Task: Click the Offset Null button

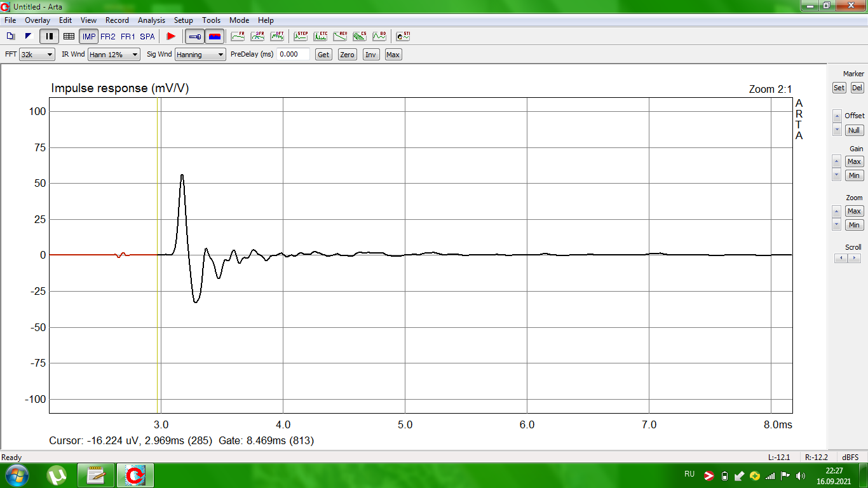Action: [x=854, y=130]
